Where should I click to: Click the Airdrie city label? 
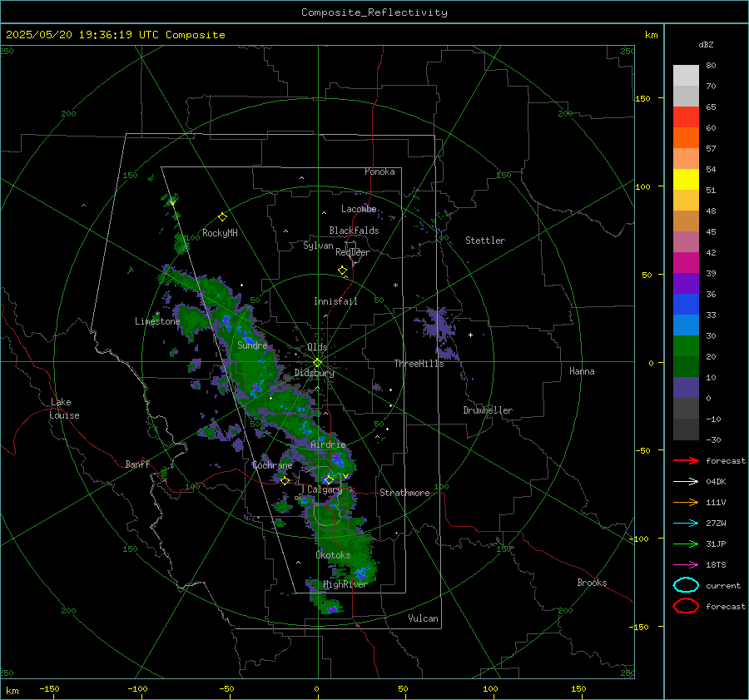pyautogui.click(x=328, y=444)
